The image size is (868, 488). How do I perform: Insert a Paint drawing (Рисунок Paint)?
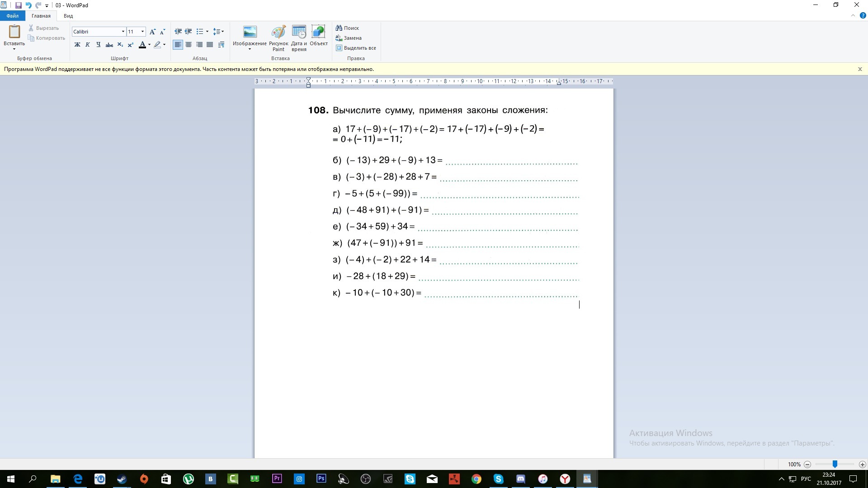pos(278,38)
